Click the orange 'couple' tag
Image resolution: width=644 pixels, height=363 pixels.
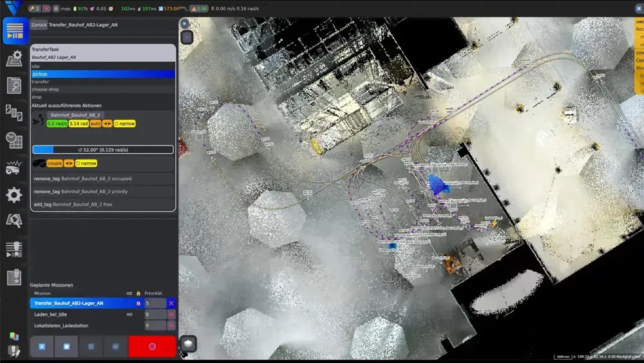[x=55, y=163]
